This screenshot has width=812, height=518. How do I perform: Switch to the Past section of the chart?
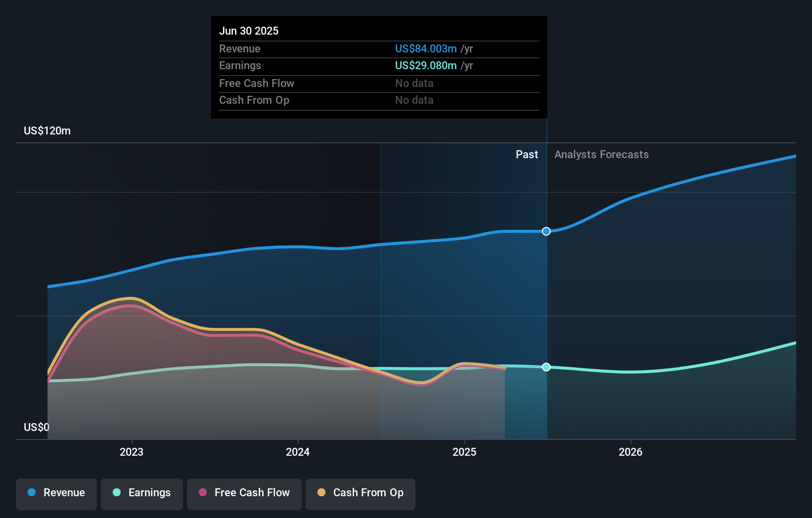tap(527, 154)
